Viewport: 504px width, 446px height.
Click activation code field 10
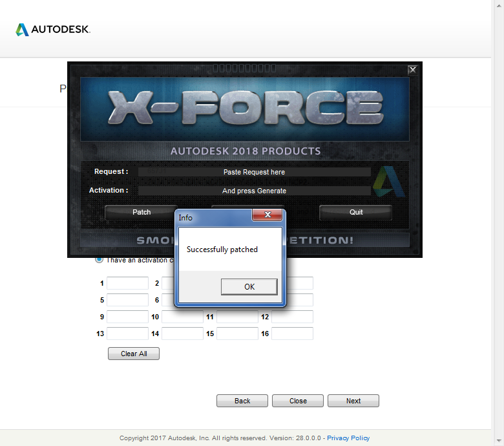coord(183,317)
